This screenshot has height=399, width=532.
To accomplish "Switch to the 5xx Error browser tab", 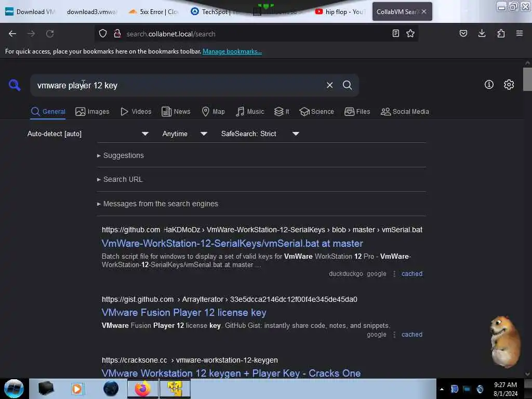I will [x=153, y=12].
